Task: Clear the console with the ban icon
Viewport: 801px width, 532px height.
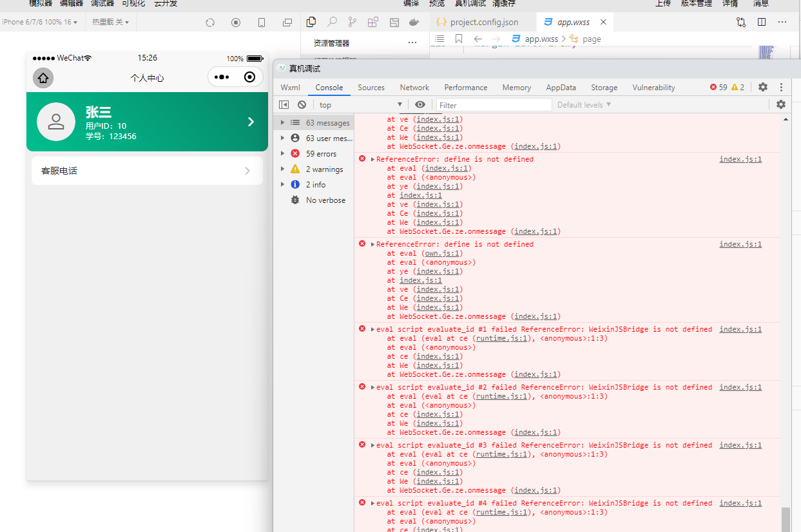Action: (x=302, y=105)
